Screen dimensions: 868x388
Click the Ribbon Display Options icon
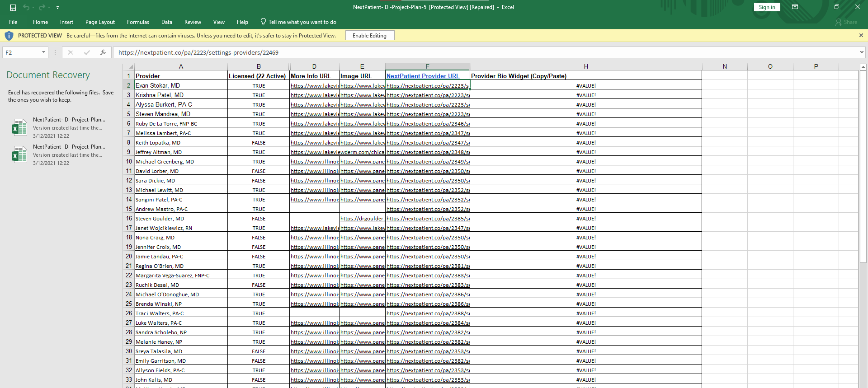pyautogui.click(x=795, y=7)
